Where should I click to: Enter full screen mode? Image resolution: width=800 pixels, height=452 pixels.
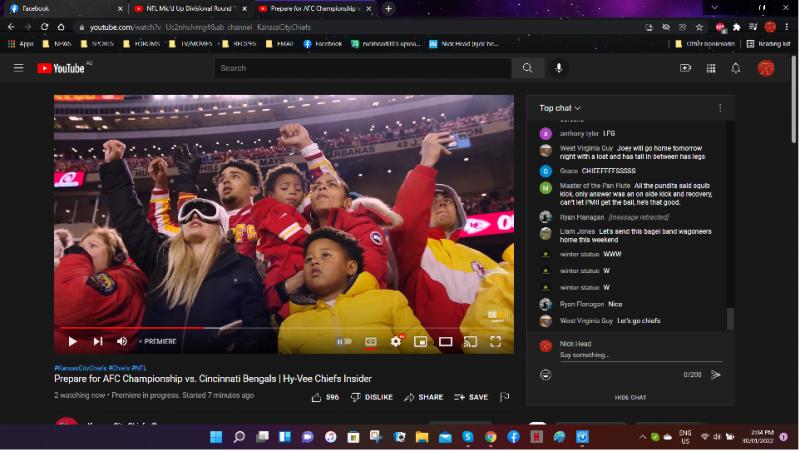495,341
